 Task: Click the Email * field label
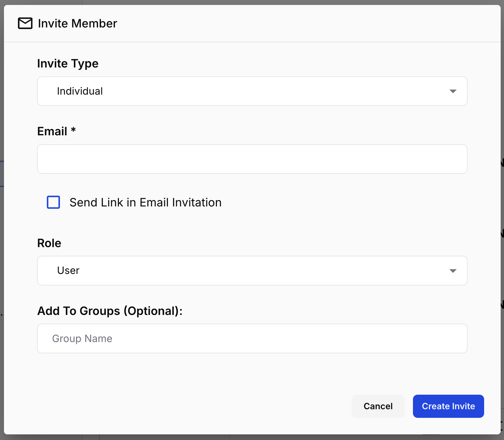(57, 131)
